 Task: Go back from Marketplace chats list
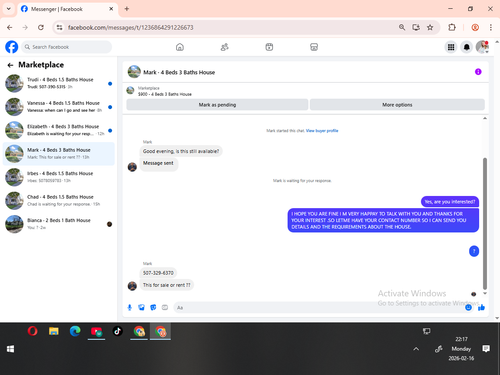point(10,65)
